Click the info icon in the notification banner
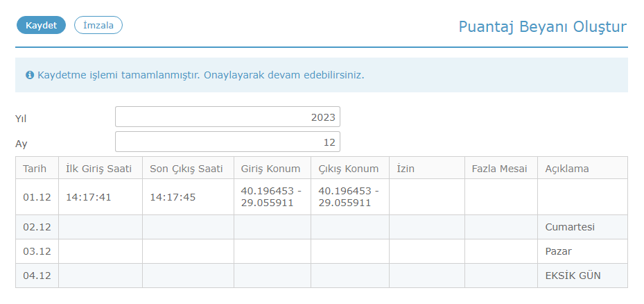Screen dimensions: 644x304 coord(30,75)
